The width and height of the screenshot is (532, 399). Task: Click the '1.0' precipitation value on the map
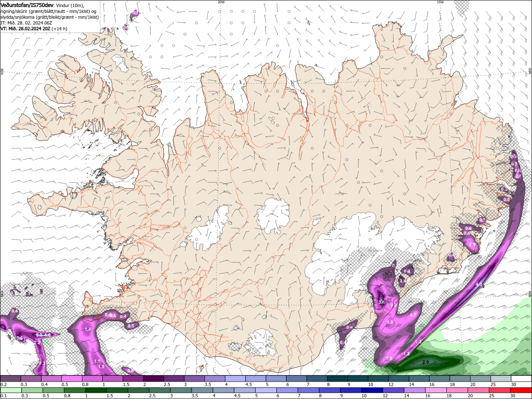click(x=390, y=322)
